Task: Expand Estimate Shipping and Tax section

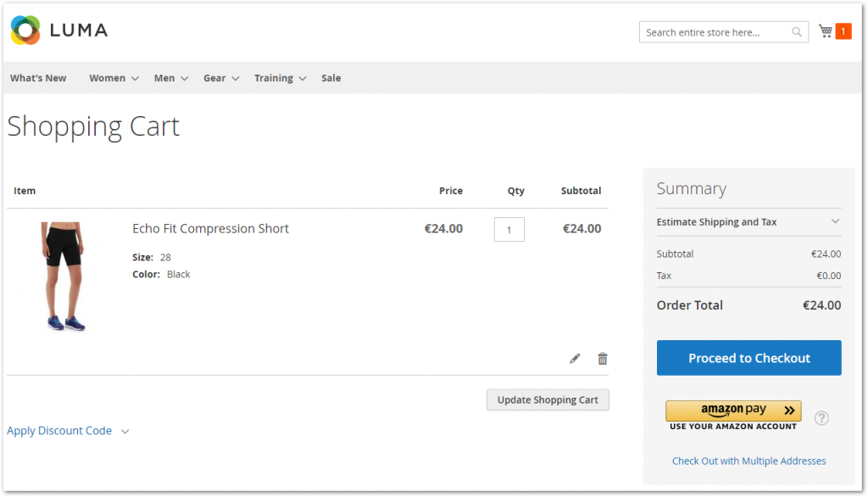Action: [x=748, y=221]
